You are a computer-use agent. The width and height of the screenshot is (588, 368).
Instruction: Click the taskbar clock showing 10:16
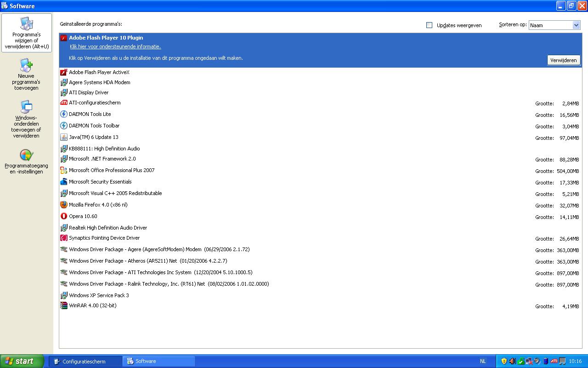(x=575, y=361)
